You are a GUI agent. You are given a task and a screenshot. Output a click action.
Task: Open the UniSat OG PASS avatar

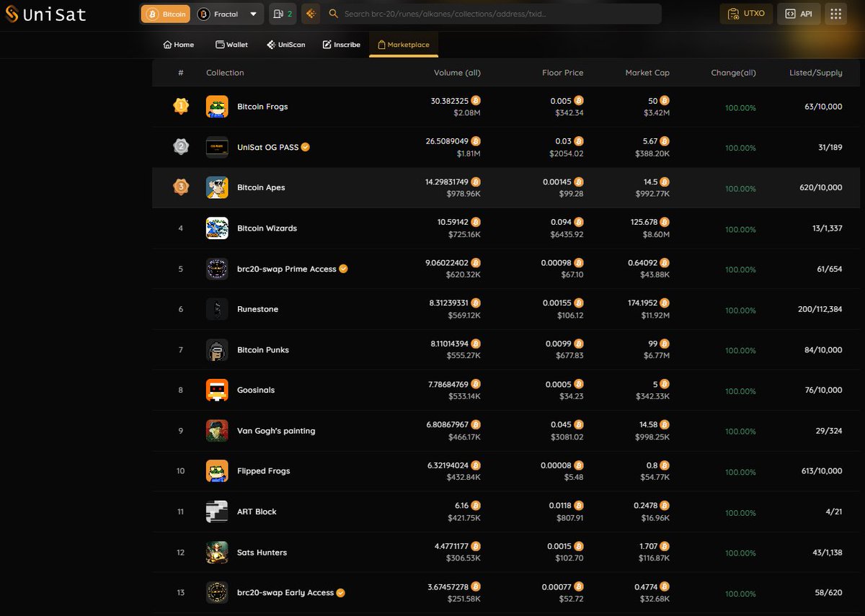[217, 147]
